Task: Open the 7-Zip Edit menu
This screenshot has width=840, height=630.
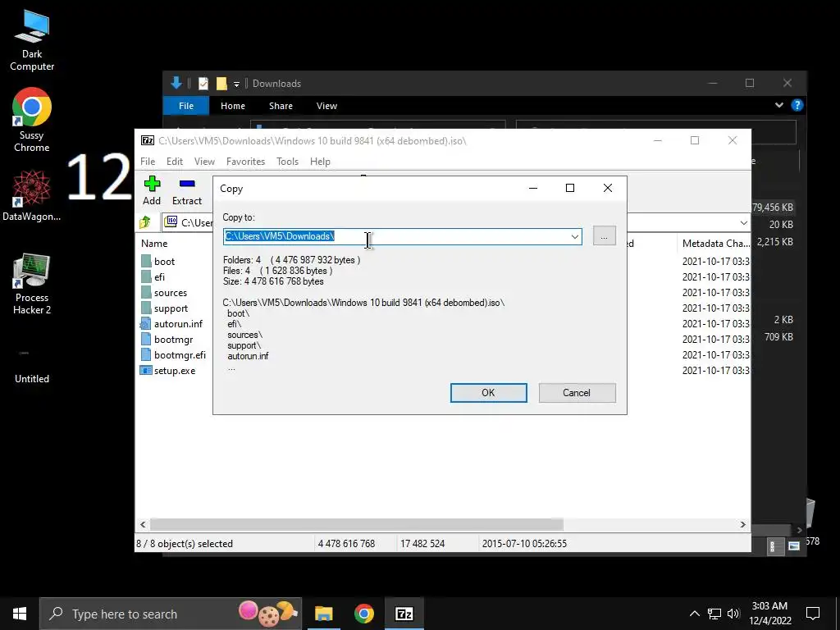Action: pyautogui.click(x=175, y=162)
